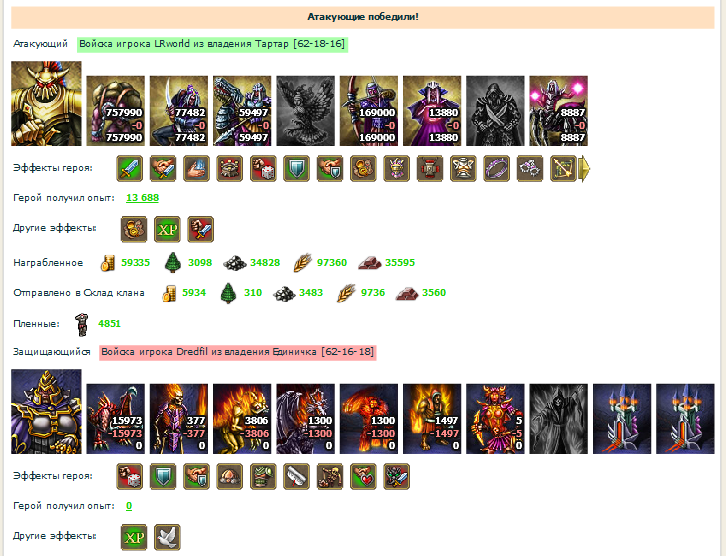The width and height of the screenshot is (726, 556).
Task: Click the prisoners figure icon near 4851
Action: [82, 324]
